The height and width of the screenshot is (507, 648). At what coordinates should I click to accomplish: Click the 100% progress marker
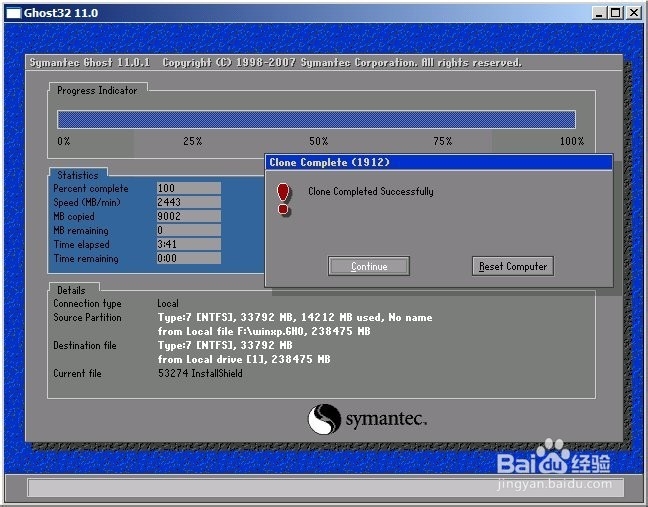coord(572,141)
